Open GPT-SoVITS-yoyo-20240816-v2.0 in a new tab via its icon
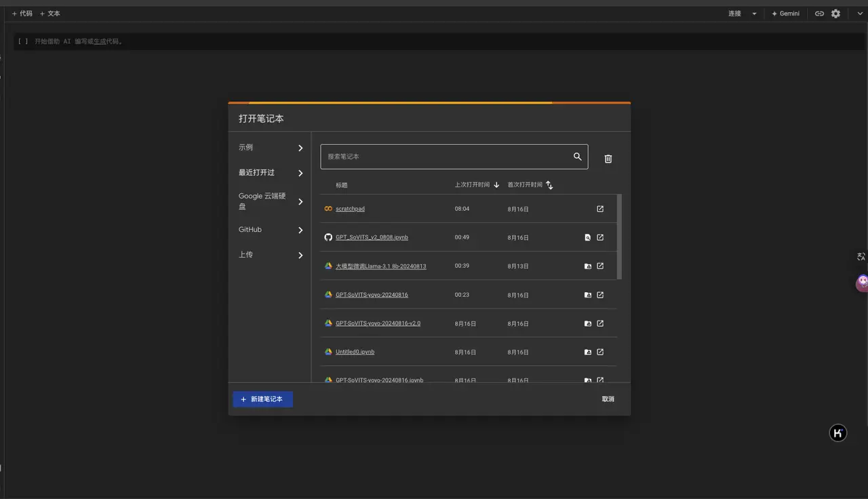 600,323
